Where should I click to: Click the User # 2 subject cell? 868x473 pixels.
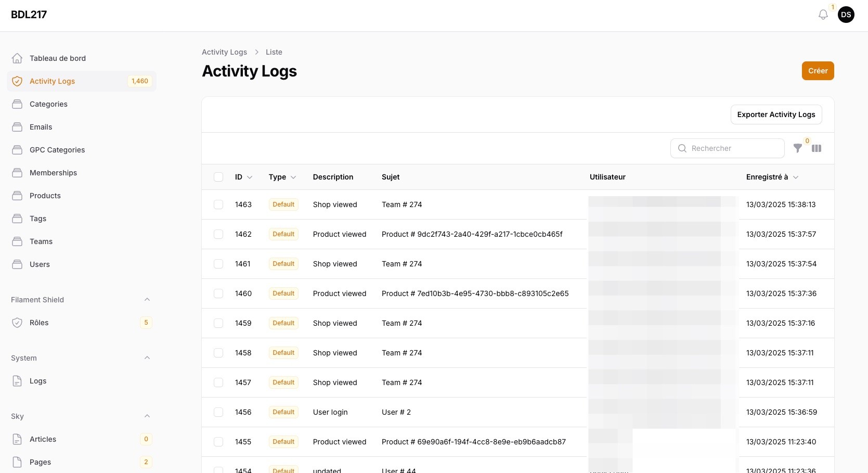[396, 412]
